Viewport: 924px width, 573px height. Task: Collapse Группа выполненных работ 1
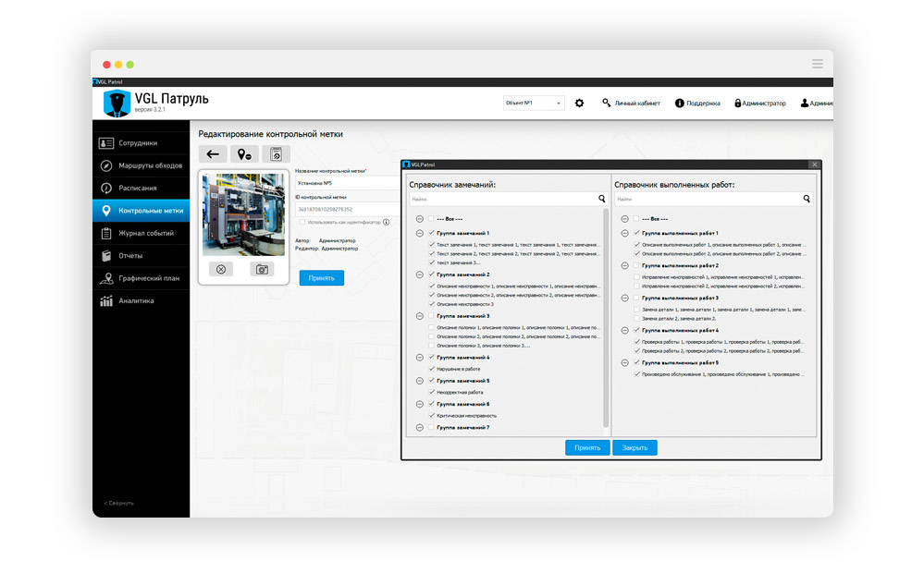624,233
